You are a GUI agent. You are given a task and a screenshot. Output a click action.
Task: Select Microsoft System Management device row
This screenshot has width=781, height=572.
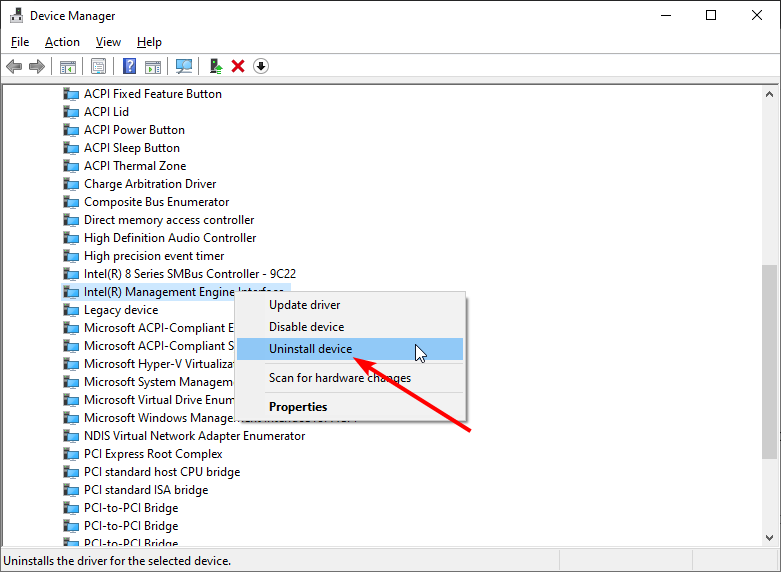click(x=158, y=382)
